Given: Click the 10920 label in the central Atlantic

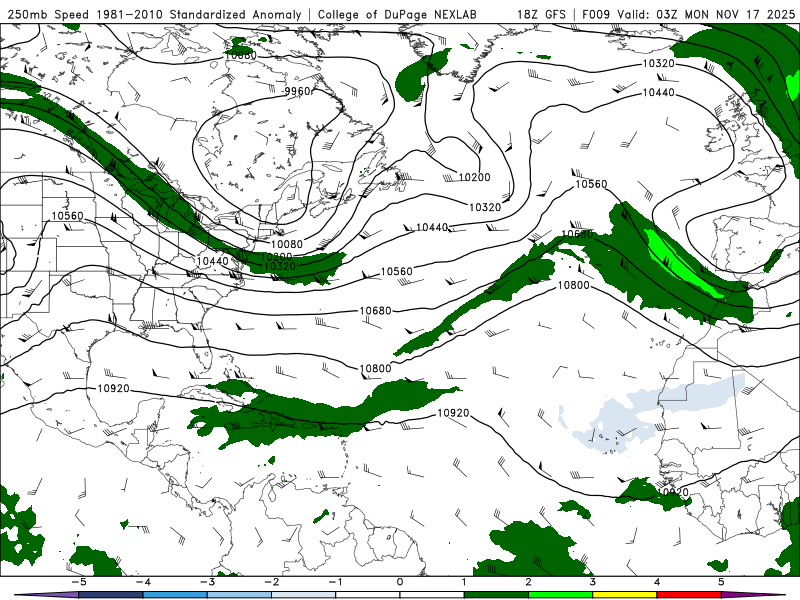Looking at the screenshot, I should click(454, 413).
